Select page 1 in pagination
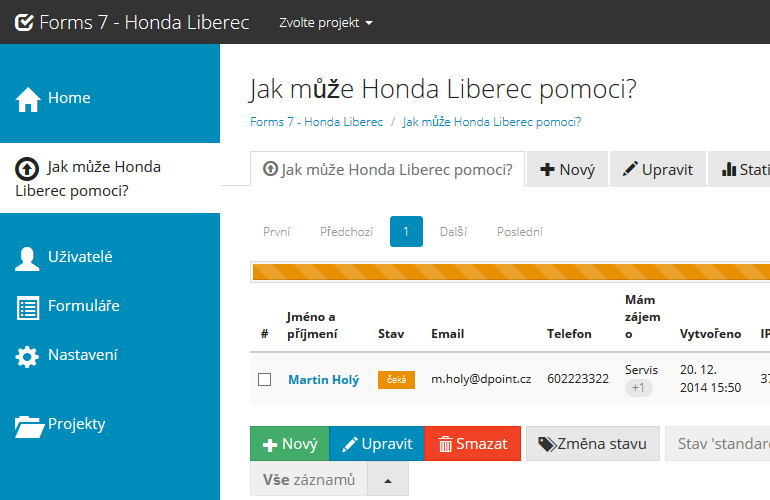770x500 pixels. point(406,231)
